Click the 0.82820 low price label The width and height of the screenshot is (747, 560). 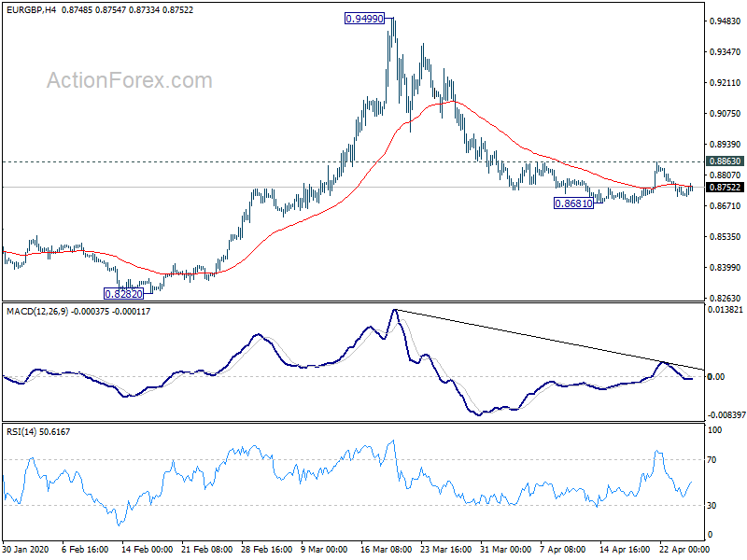(123, 294)
